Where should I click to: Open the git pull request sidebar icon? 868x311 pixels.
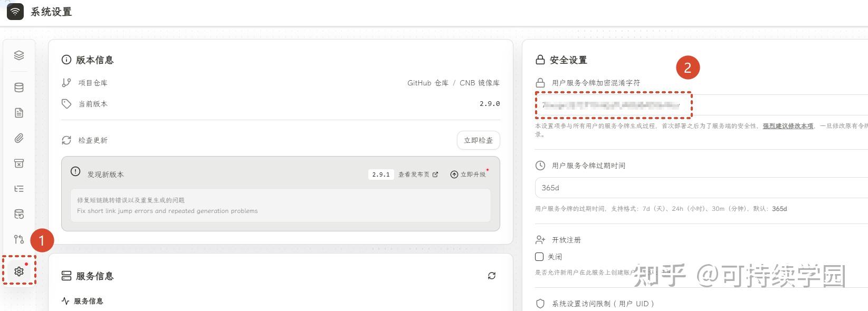[19, 239]
